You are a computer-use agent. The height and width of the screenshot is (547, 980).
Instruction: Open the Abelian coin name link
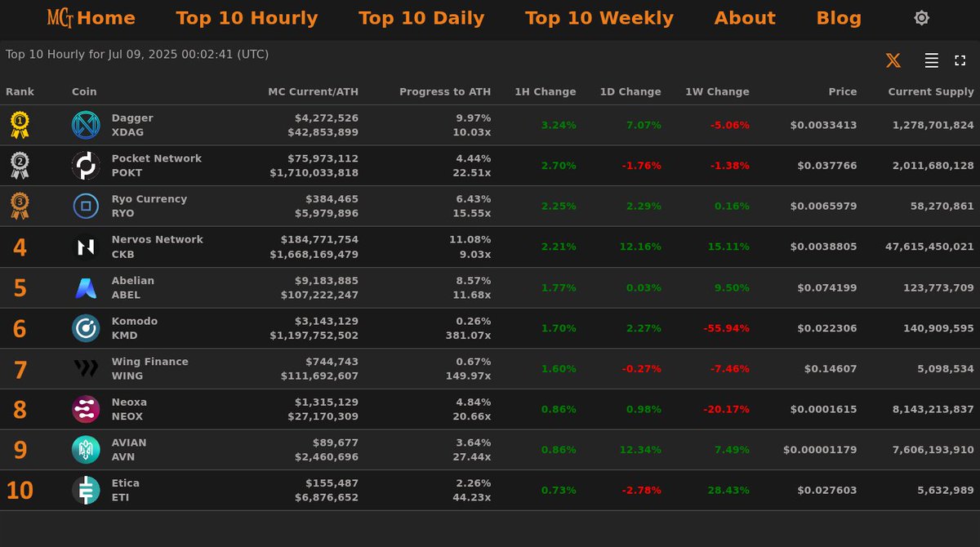(133, 281)
